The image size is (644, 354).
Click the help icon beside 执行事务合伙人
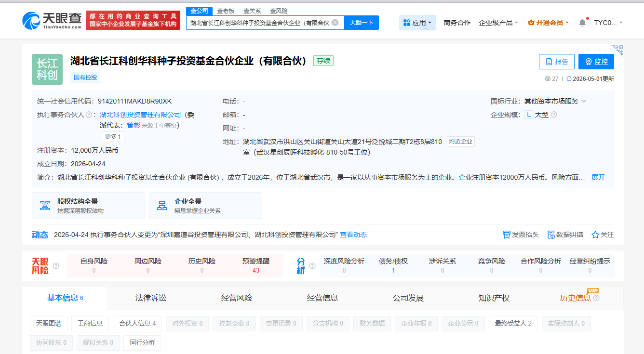click(x=89, y=115)
